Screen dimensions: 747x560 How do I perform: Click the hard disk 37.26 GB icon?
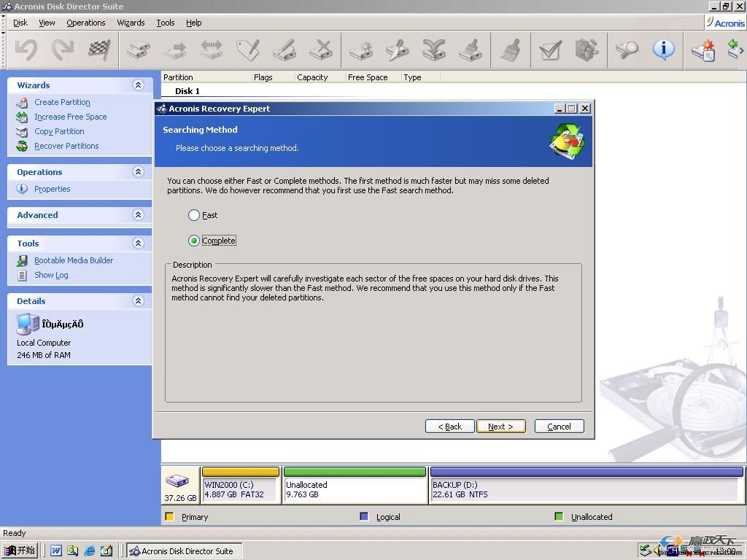click(x=177, y=481)
